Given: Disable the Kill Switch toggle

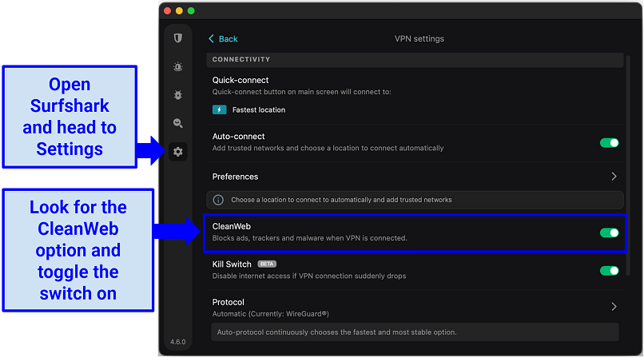Looking at the screenshot, I should pos(609,271).
